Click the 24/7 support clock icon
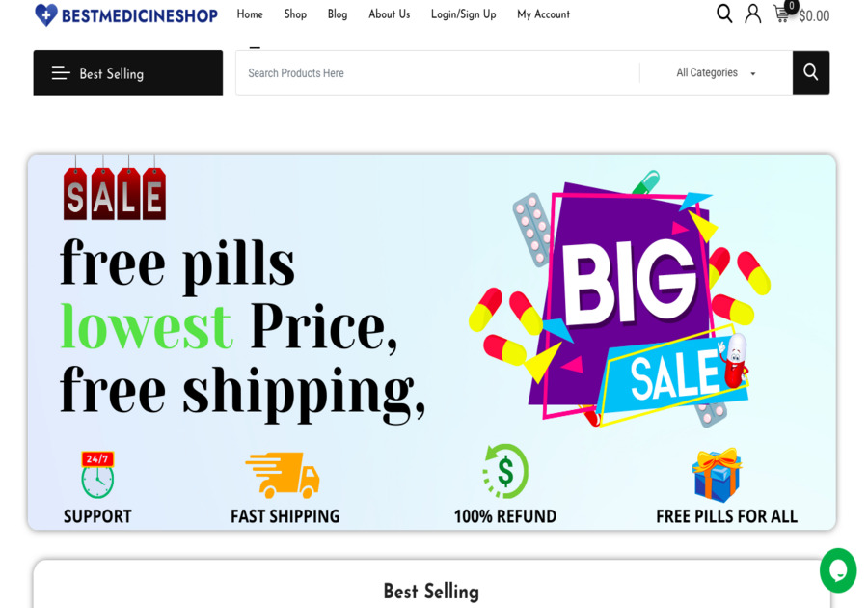868x608 pixels. click(97, 475)
